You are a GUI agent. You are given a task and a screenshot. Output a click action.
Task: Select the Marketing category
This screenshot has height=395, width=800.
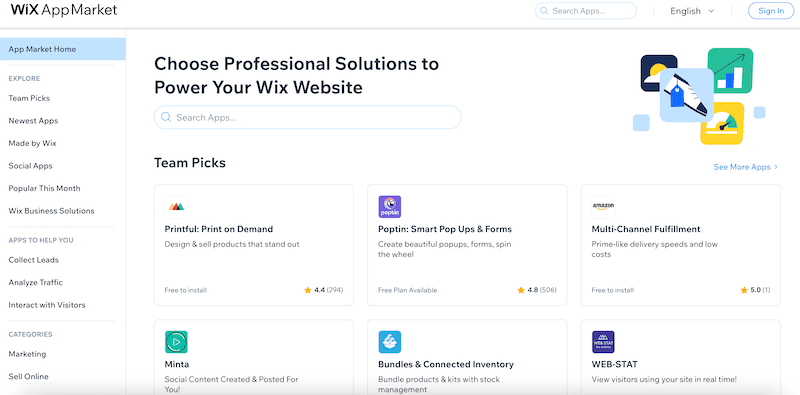point(27,354)
